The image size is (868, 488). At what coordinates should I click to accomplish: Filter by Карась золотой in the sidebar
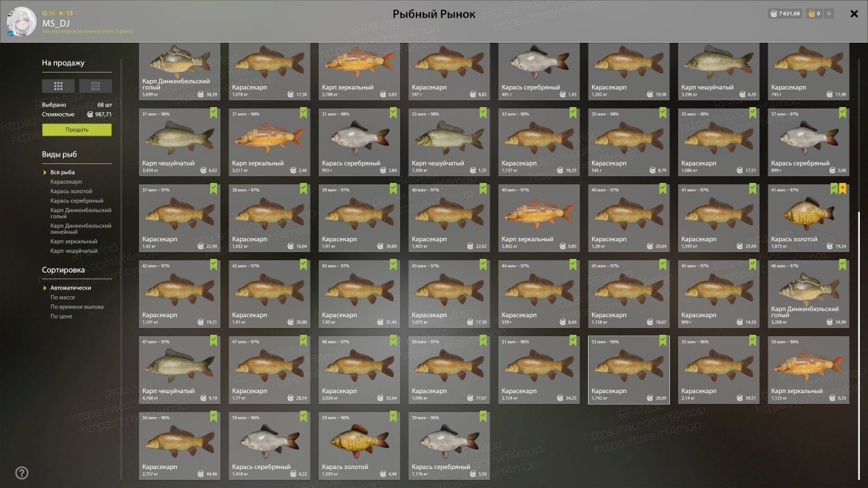[x=71, y=191]
